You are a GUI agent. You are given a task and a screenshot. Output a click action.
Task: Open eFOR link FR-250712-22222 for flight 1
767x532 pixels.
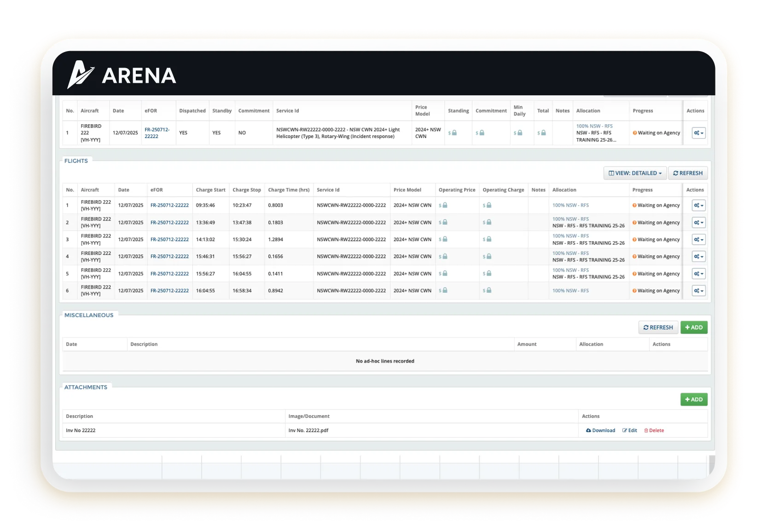tap(169, 205)
